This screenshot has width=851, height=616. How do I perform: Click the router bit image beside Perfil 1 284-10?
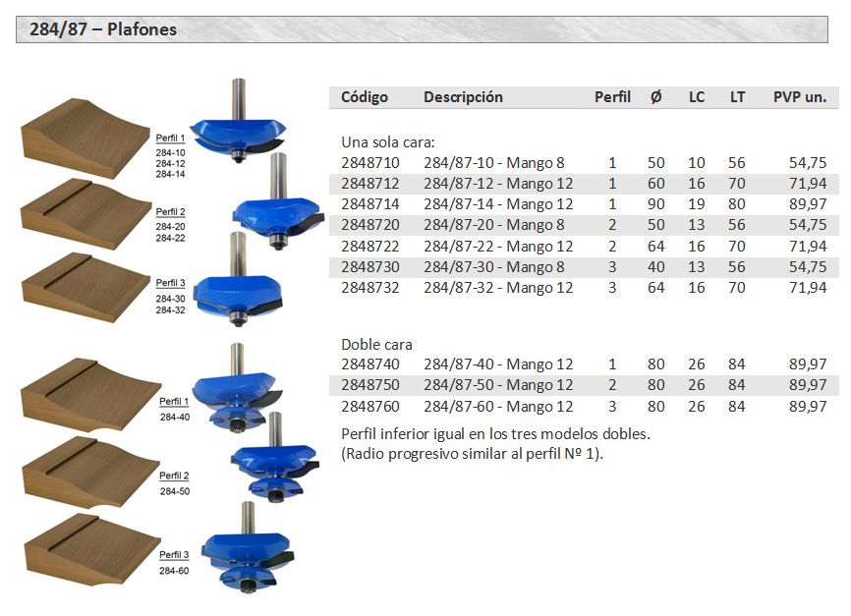237,129
